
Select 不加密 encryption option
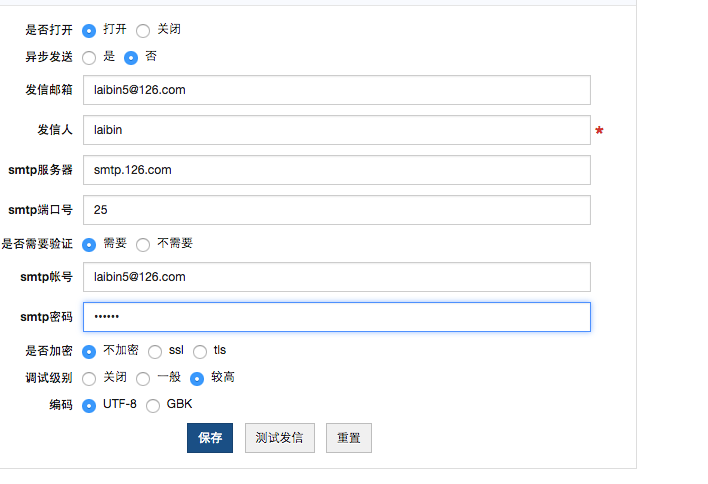click(90, 352)
